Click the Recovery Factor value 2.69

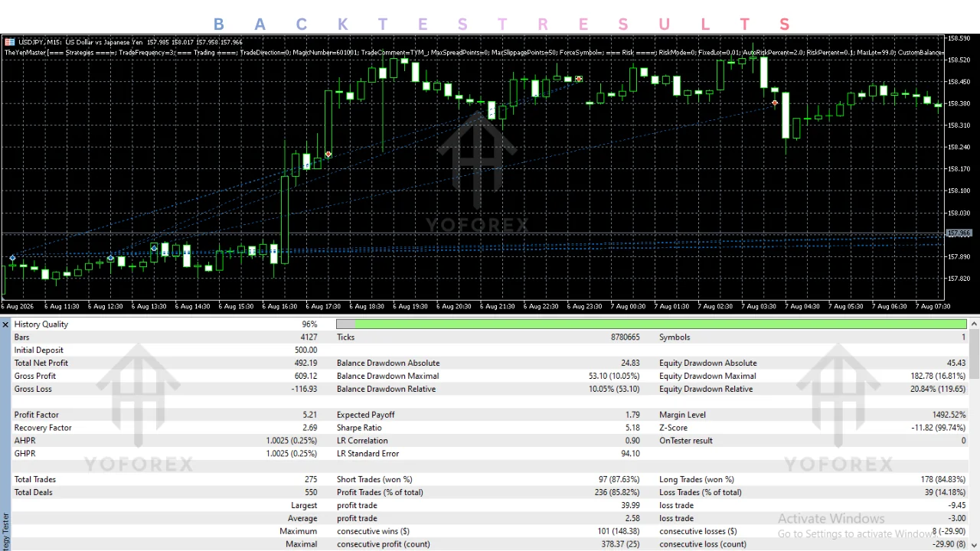click(309, 428)
